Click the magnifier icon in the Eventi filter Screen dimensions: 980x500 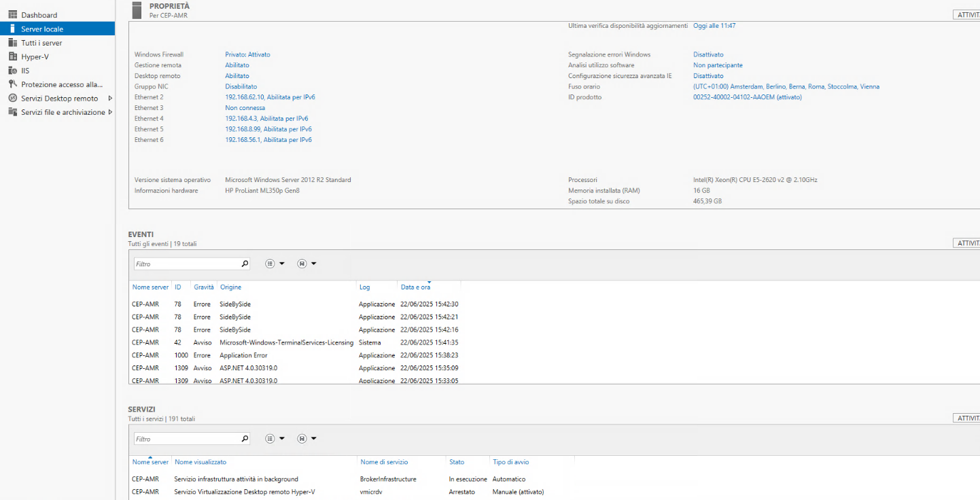point(245,264)
